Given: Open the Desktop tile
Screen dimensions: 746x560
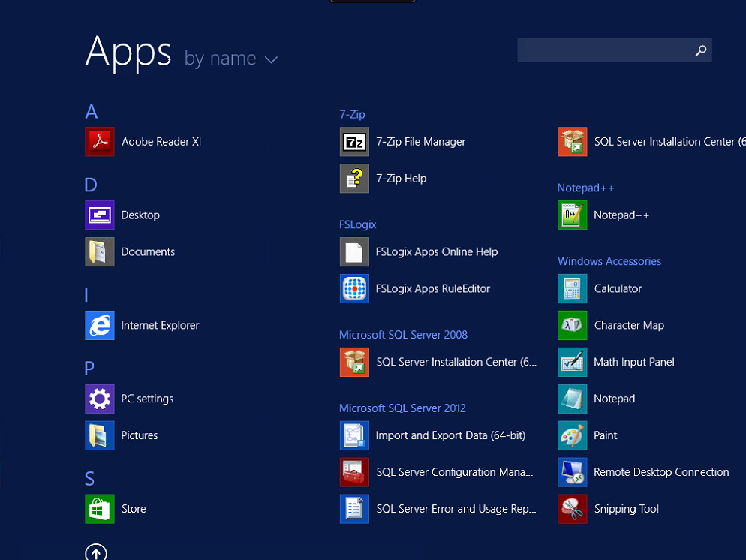Looking at the screenshot, I should point(123,215).
